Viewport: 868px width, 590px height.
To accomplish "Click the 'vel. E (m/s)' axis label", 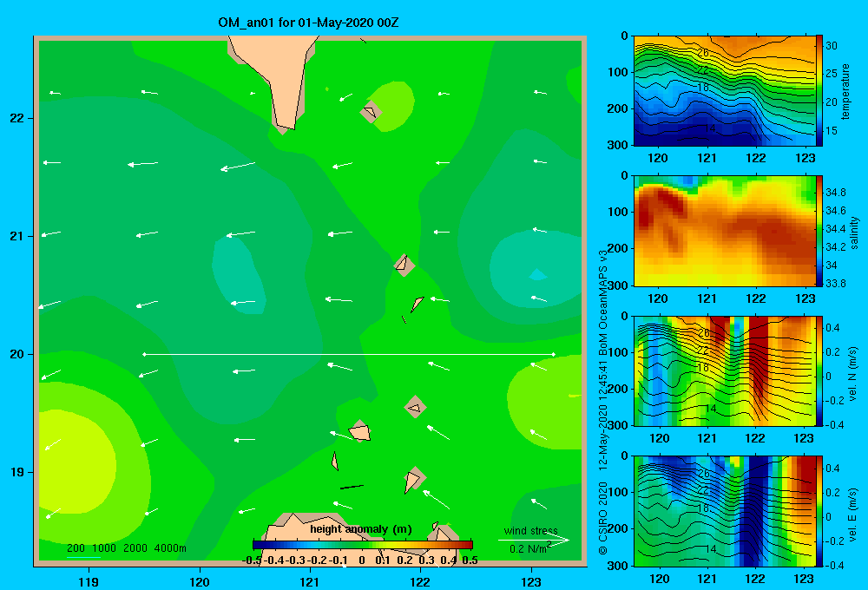I will pyautogui.click(x=852, y=514).
